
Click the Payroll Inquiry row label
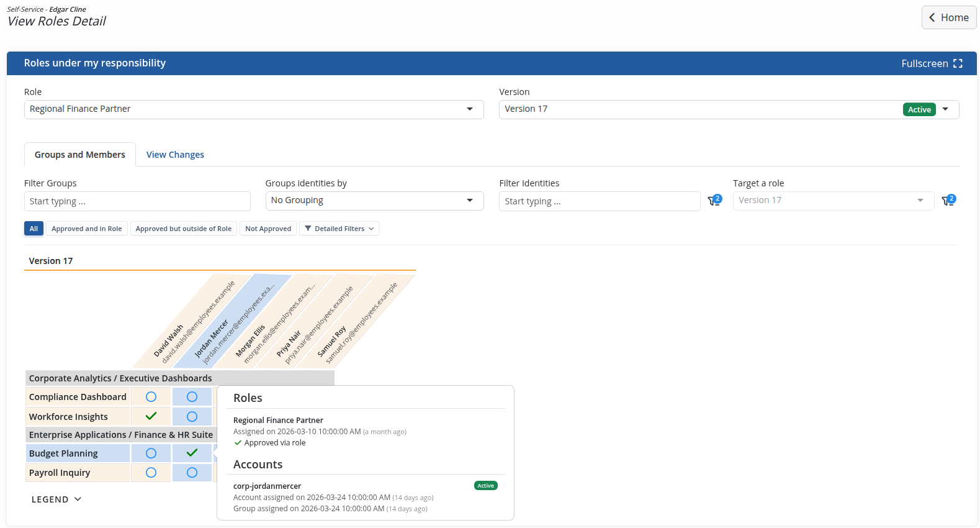tap(78, 473)
